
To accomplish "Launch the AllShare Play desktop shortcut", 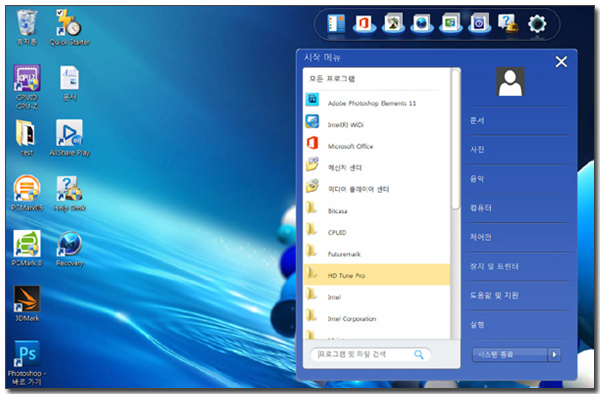I will (x=69, y=138).
